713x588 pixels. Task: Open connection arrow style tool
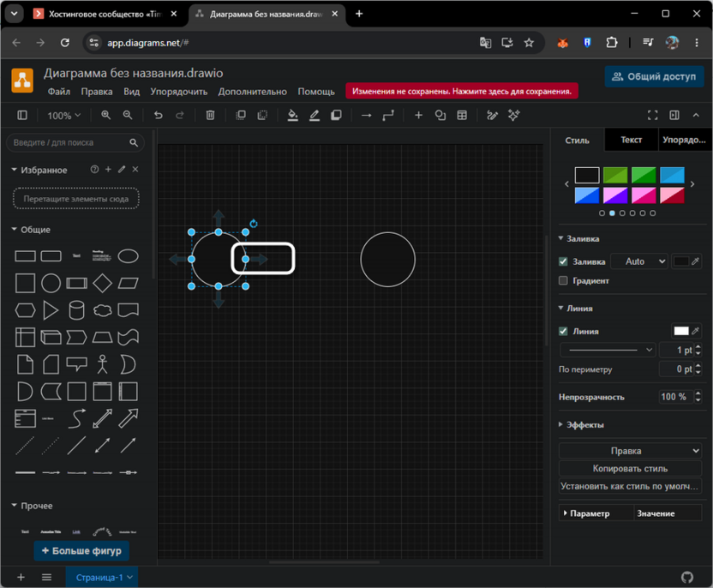point(366,116)
